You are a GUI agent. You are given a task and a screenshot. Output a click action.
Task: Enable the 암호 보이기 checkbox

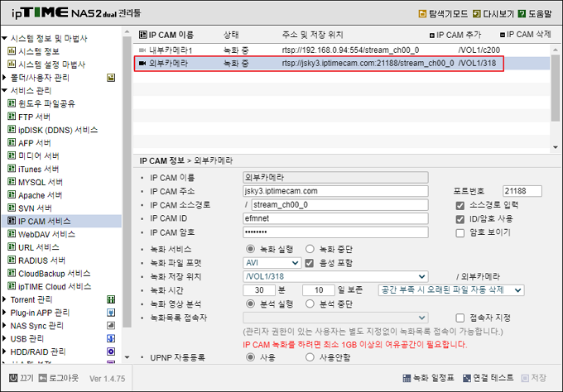(460, 233)
